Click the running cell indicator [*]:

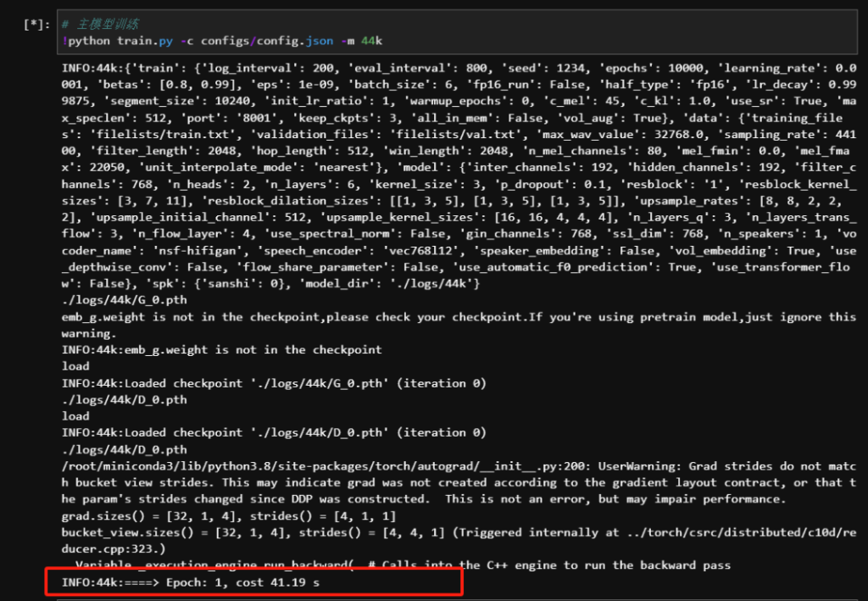[x=36, y=25]
